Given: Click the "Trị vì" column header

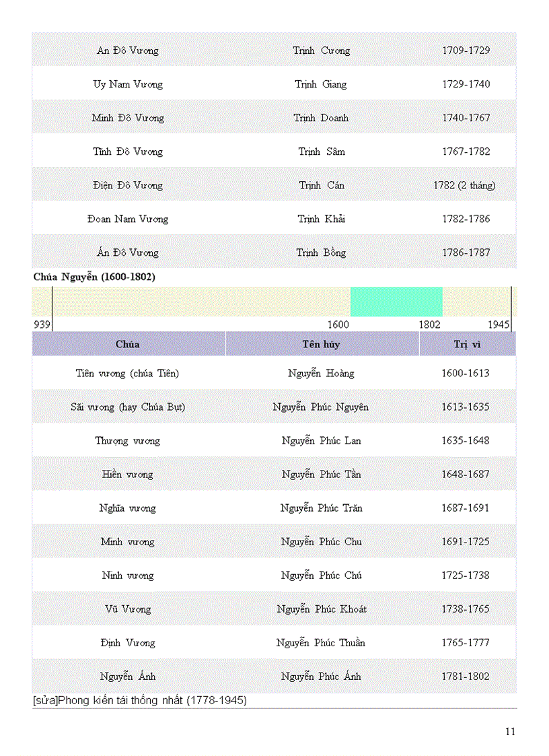Looking at the screenshot, I should coord(466,344).
